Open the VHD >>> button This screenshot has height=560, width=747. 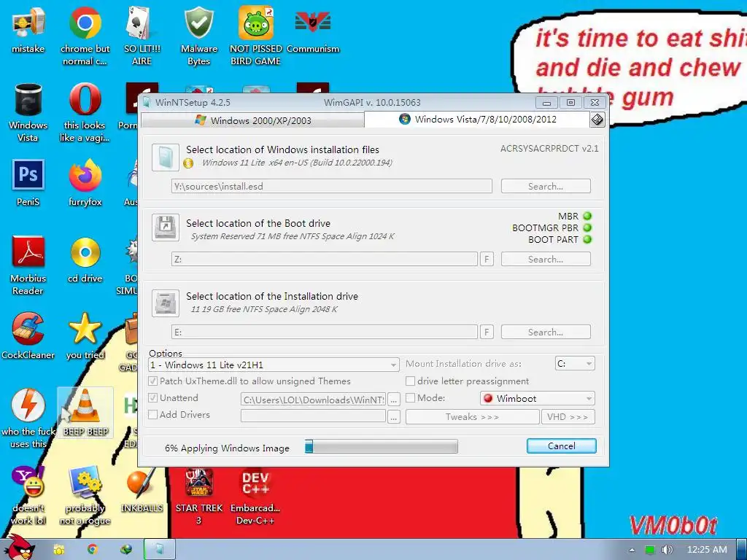[568, 416]
